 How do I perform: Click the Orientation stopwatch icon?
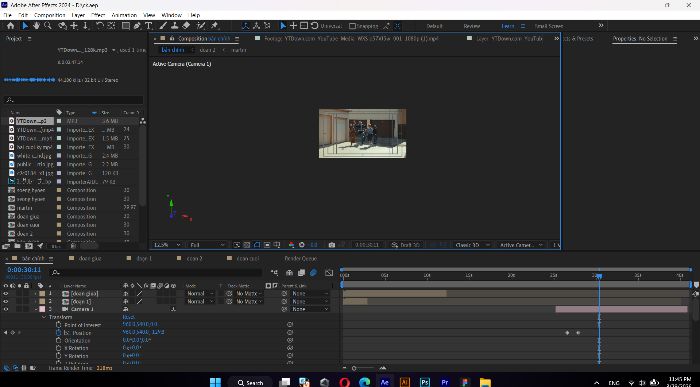(58, 340)
